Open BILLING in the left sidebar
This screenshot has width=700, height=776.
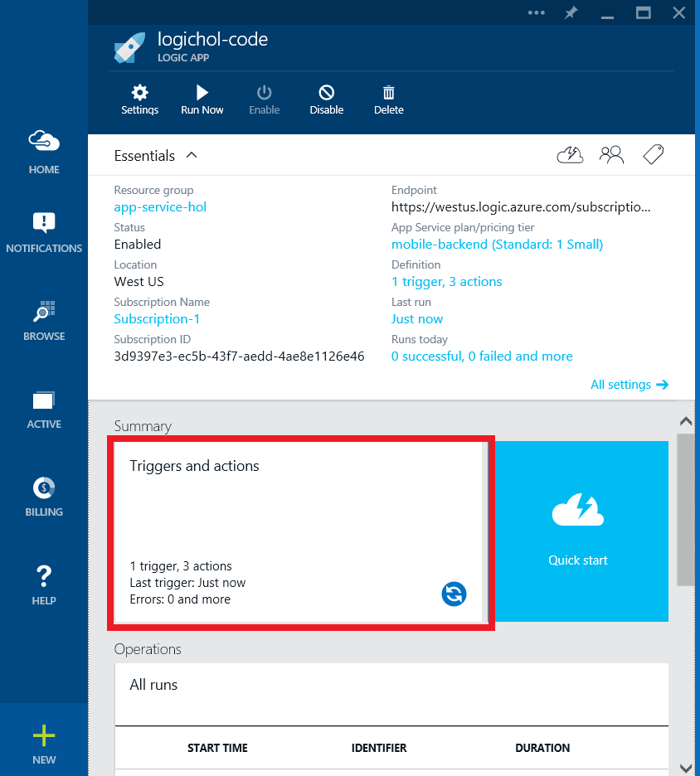(x=44, y=497)
